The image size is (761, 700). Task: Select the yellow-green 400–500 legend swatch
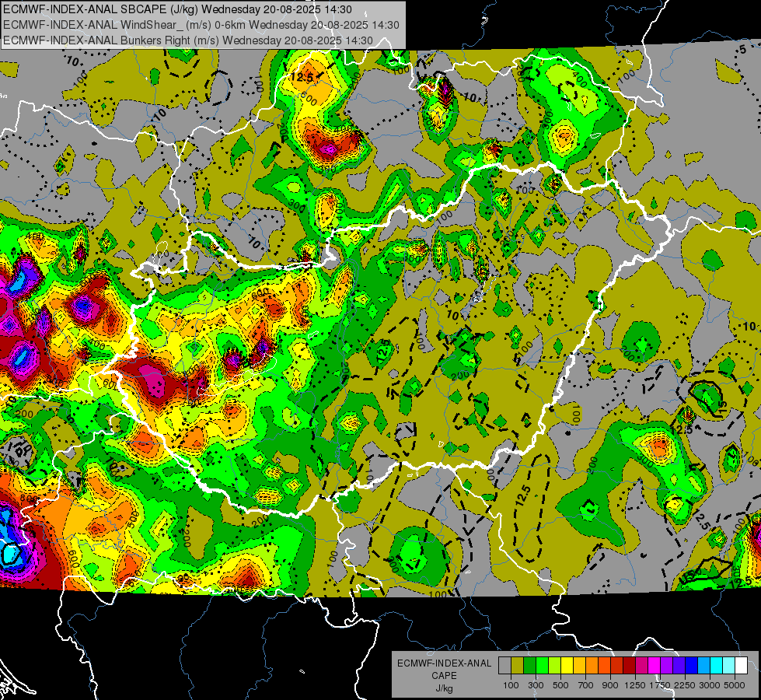click(x=555, y=666)
